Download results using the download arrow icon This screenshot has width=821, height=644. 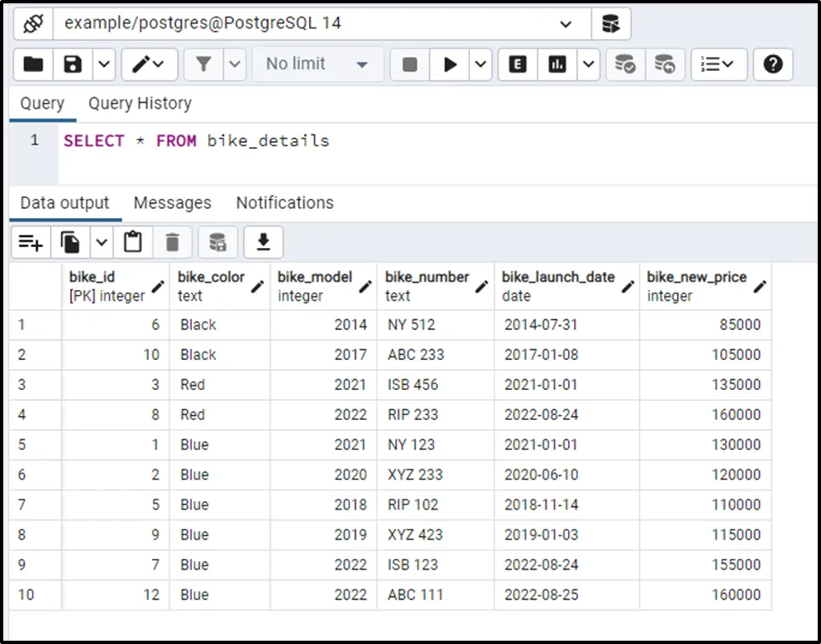coord(263,242)
